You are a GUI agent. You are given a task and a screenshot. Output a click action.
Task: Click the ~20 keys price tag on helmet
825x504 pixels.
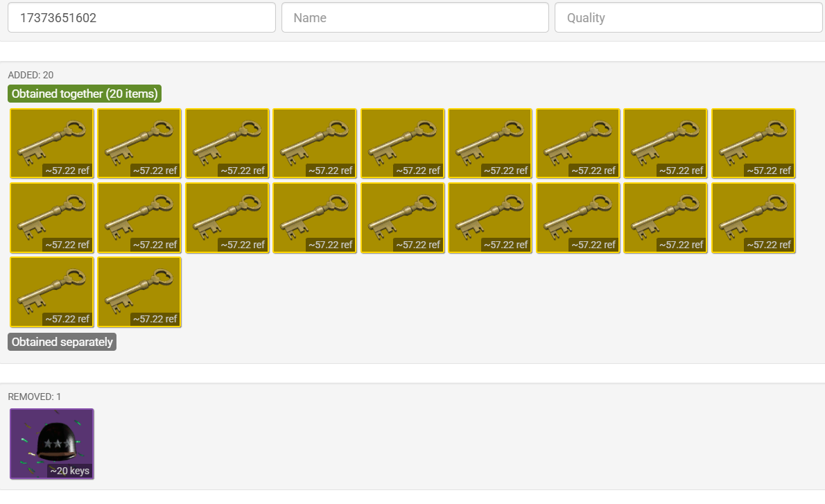pos(70,471)
